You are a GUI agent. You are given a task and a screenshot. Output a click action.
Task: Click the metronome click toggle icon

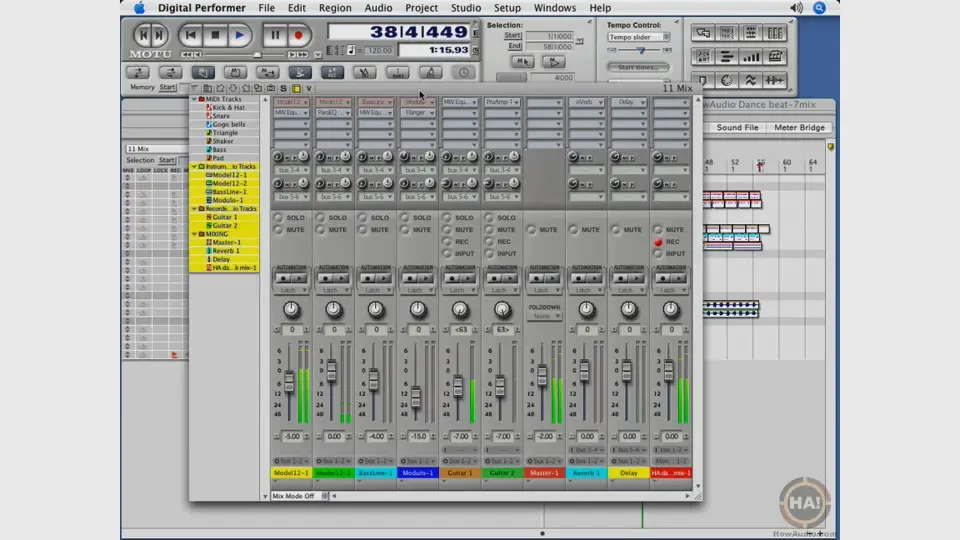(430, 73)
